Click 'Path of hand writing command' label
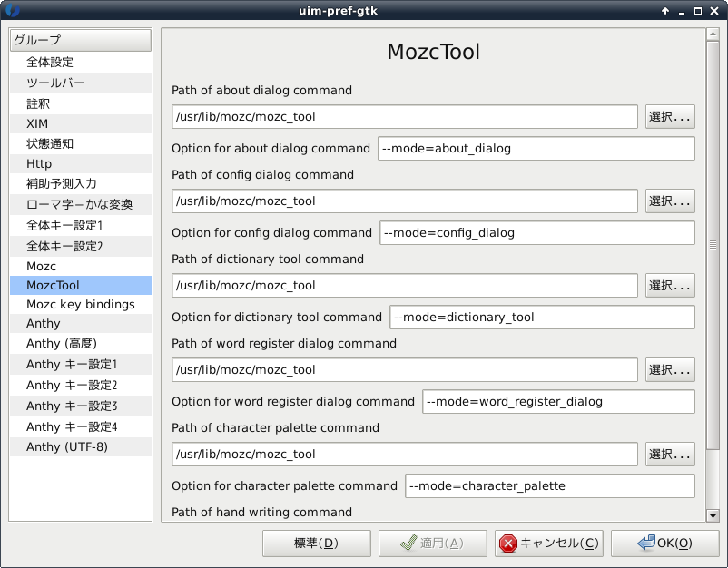728x568 pixels. [261, 513]
